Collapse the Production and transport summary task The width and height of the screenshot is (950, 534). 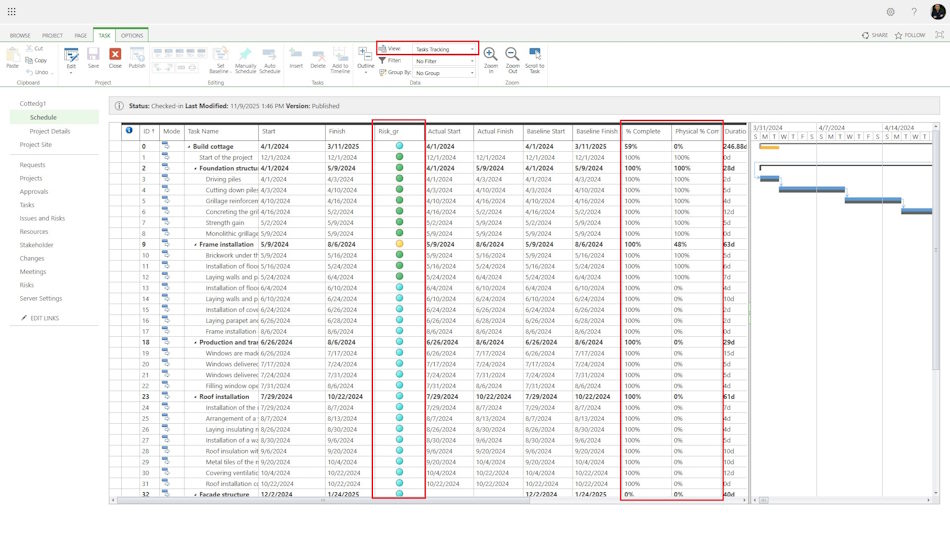[195, 342]
